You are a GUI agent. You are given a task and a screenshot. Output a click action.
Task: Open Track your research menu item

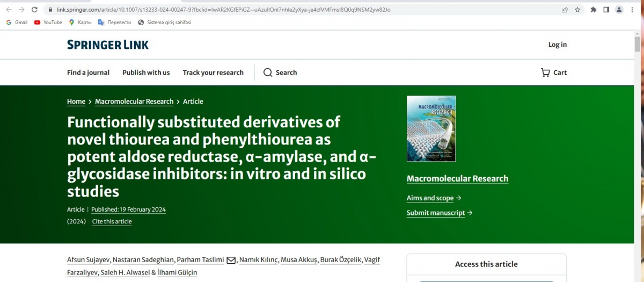[x=213, y=73]
